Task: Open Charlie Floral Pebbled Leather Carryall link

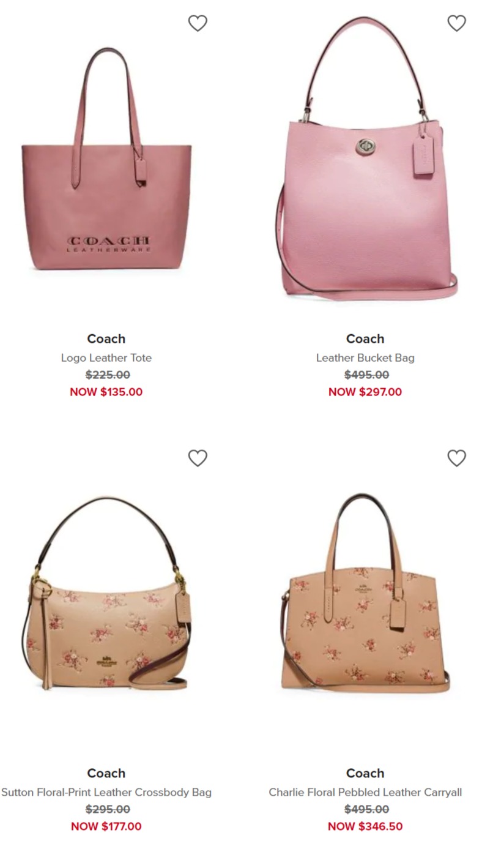Action: [365, 792]
